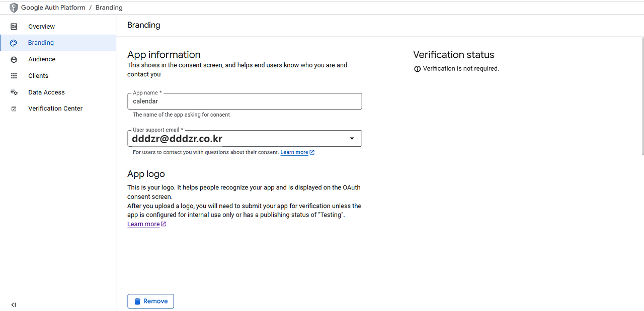
Task: Click the 'App information' heading
Action: [164, 55]
